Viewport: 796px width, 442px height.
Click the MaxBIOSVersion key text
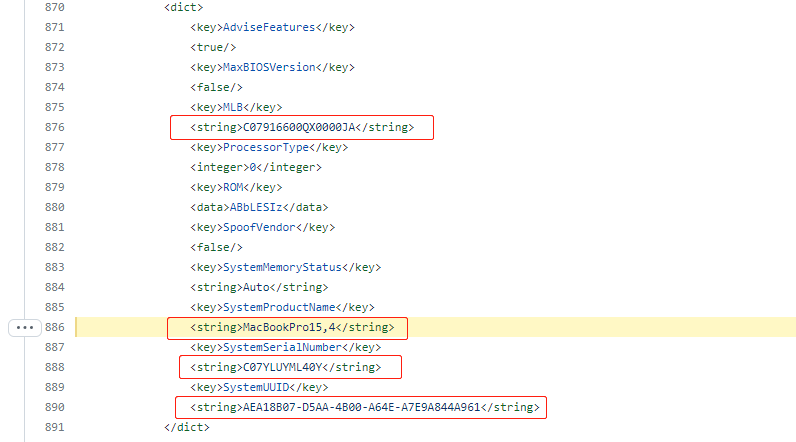pos(269,67)
